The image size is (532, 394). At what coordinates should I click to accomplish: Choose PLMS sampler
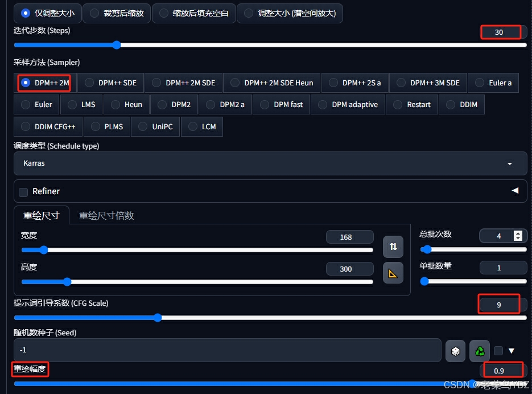pos(106,127)
